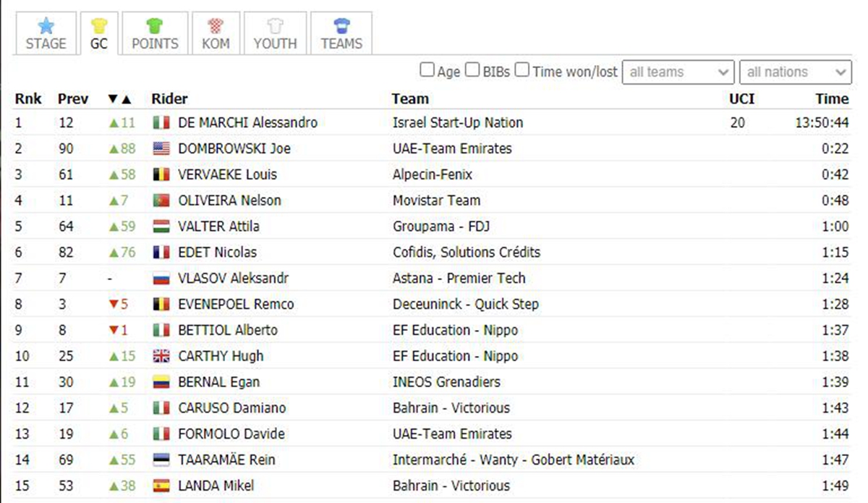The width and height of the screenshot is (868, 503).
Task: Click the green up arrow in EDET's row
Action: 113,253
